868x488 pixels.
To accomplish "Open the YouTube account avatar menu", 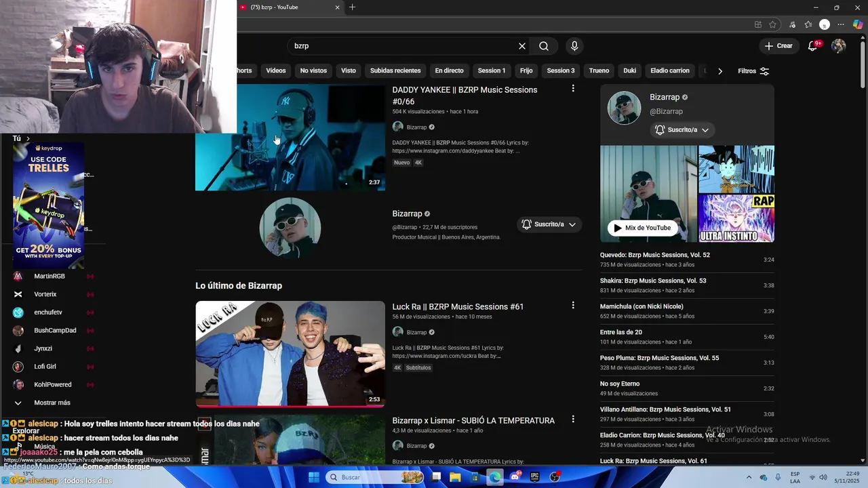I will point(839,45).
